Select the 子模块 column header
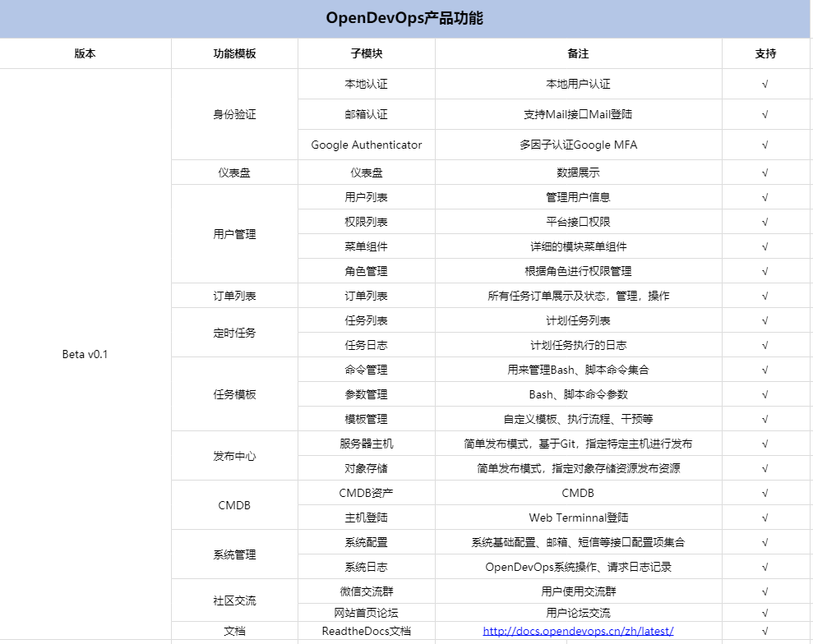813x644 pixels. (367, 53)
